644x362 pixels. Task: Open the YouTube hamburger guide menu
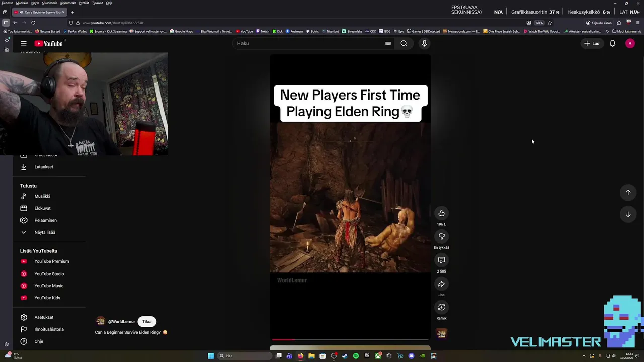coord(24,43)
